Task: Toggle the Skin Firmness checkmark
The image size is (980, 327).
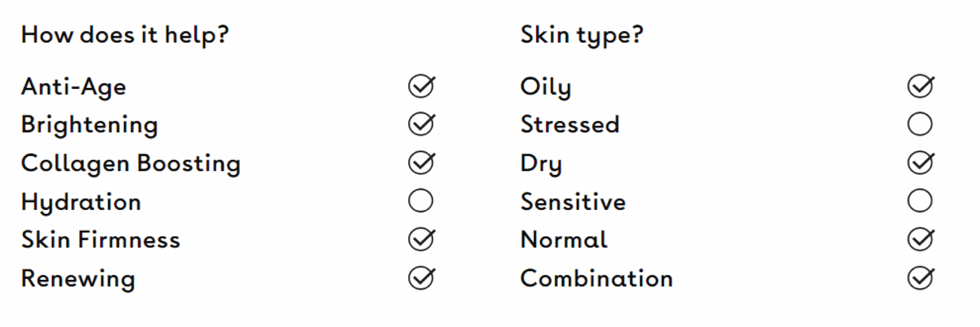Action: [x=421, y=239]
